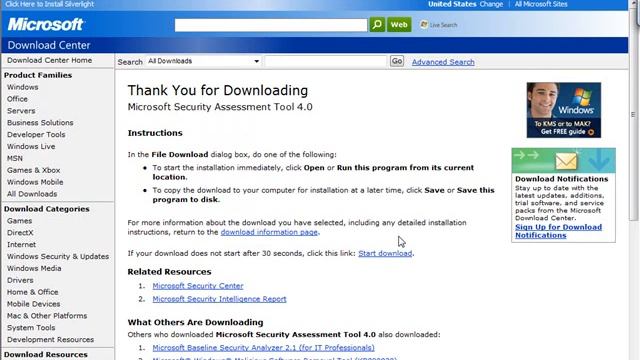The image size is (640, 360).
Task: Click the Download Center search text field
Action: 325,61
